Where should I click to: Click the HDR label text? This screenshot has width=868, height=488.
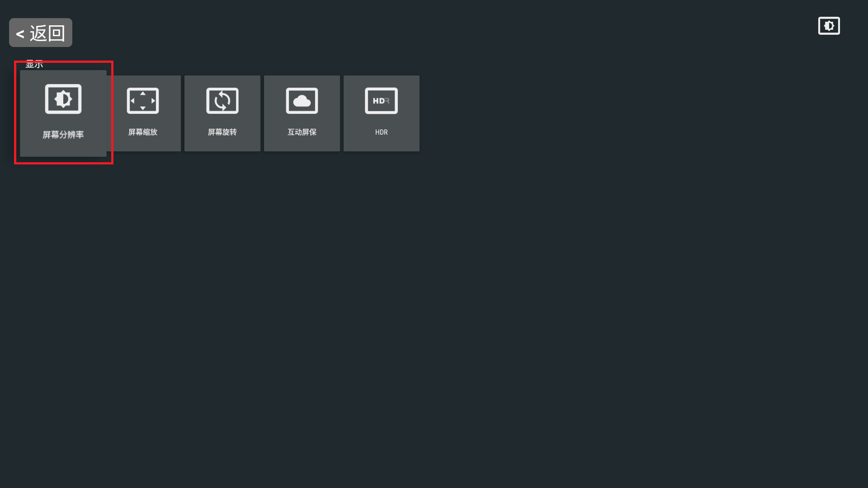click(x=382, y=132)
